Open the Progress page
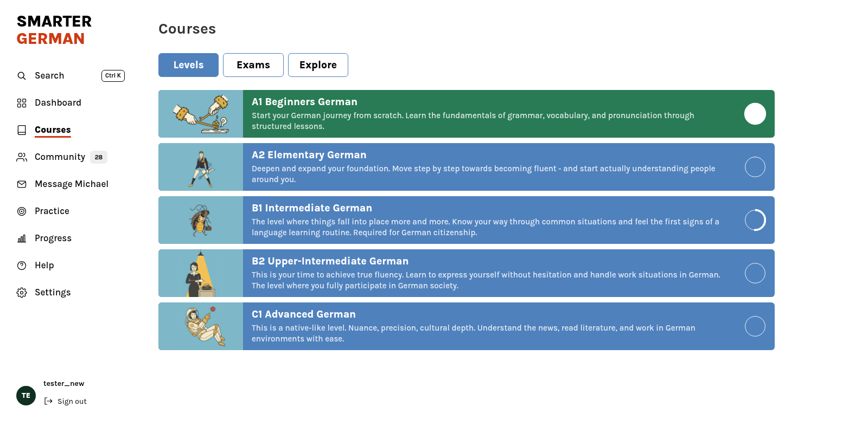The height and width of the screenshot is (426, 868). coord(53,238)
